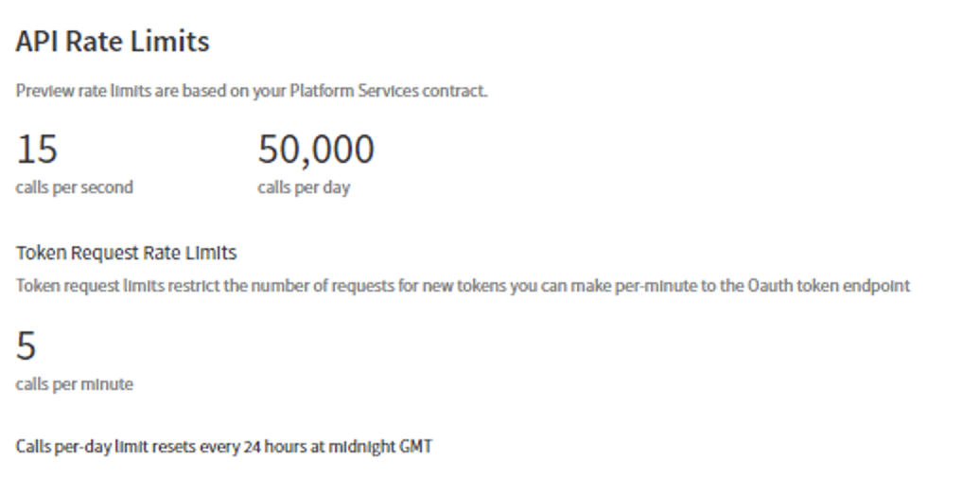Click the calls per day label
The width and height of the screenshot is (980, 479).
304,187
